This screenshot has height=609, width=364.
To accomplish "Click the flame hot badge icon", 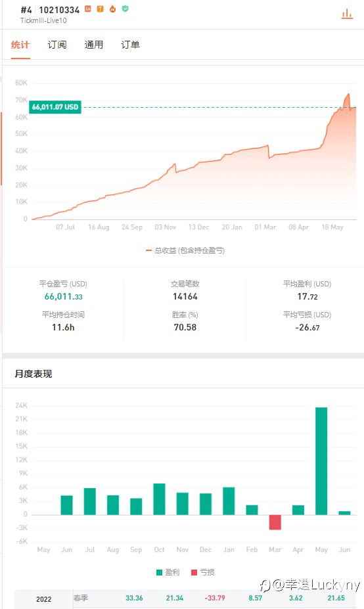I will click(112, 9).
